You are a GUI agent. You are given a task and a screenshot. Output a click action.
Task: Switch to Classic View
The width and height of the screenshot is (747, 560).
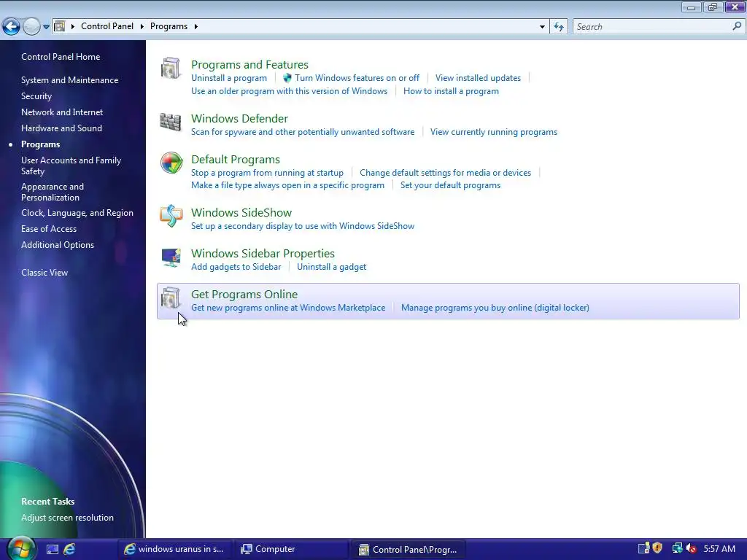click(44, 273)
